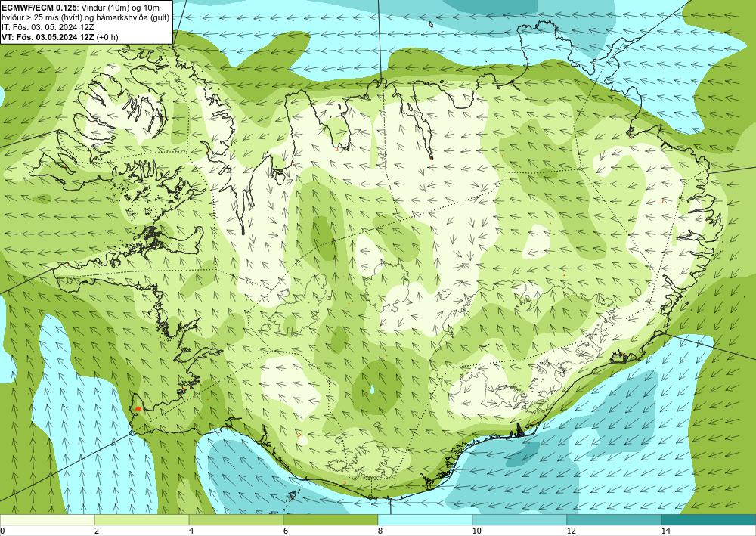Select the pale cyan 8–10 m/s color band
Viewport: 756px width, 536px height.
point(425,520)
